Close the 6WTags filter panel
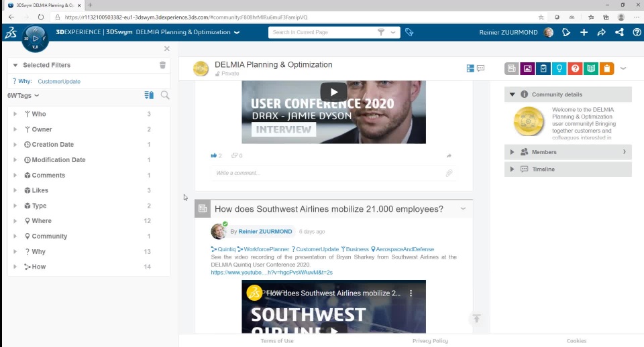The height and width of the screenshot is (347, 644). pos(167,48)
